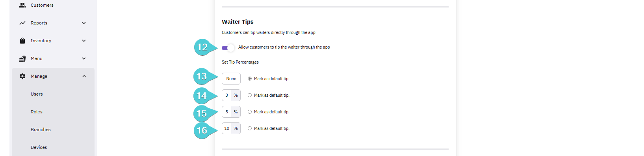Viewport: 644px width, 156px height.
Task: Click the Reports trend line icon
Action: (x=22, y=23)
